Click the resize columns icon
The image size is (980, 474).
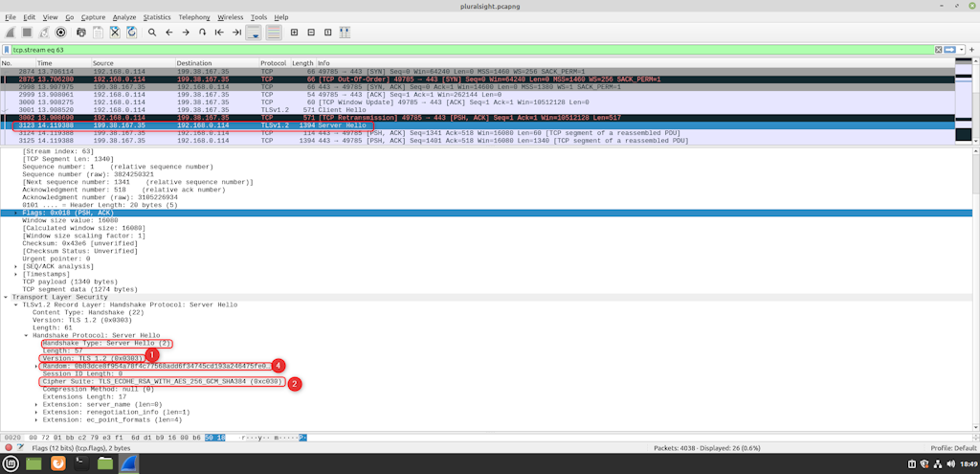tap(345, 33)
